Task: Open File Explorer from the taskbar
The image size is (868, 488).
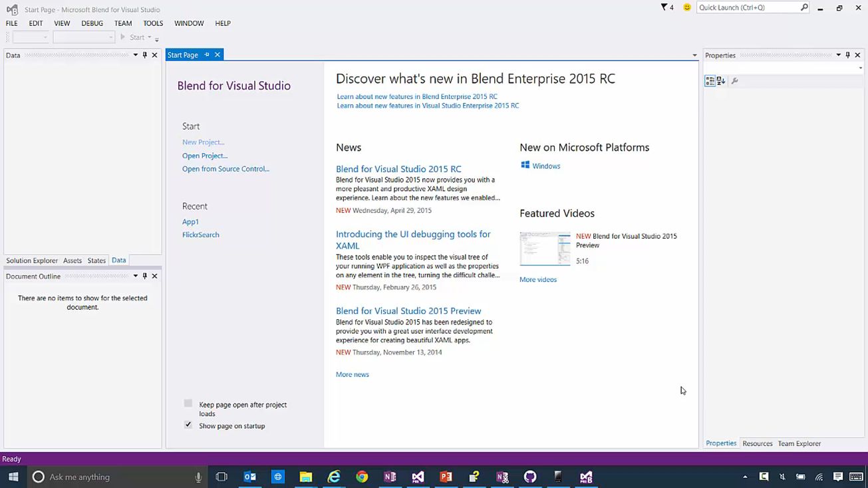Action: (306, 477)
